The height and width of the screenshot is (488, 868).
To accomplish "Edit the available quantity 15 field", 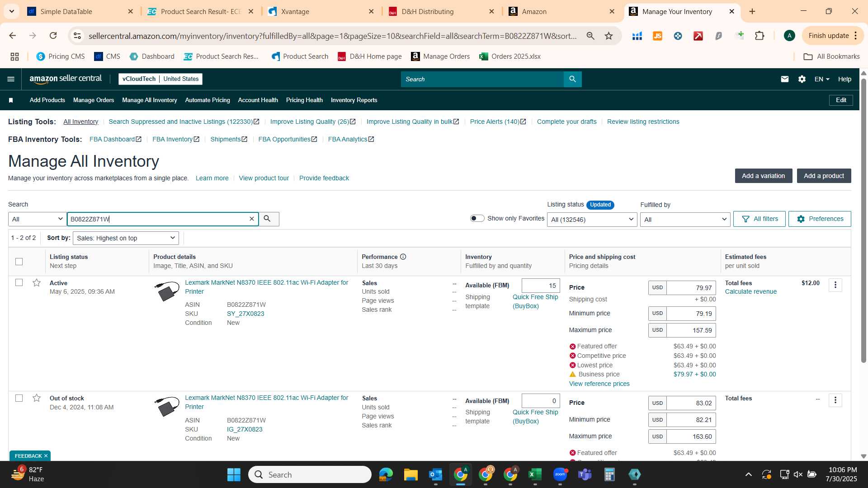I will click(x=541, y=286).
